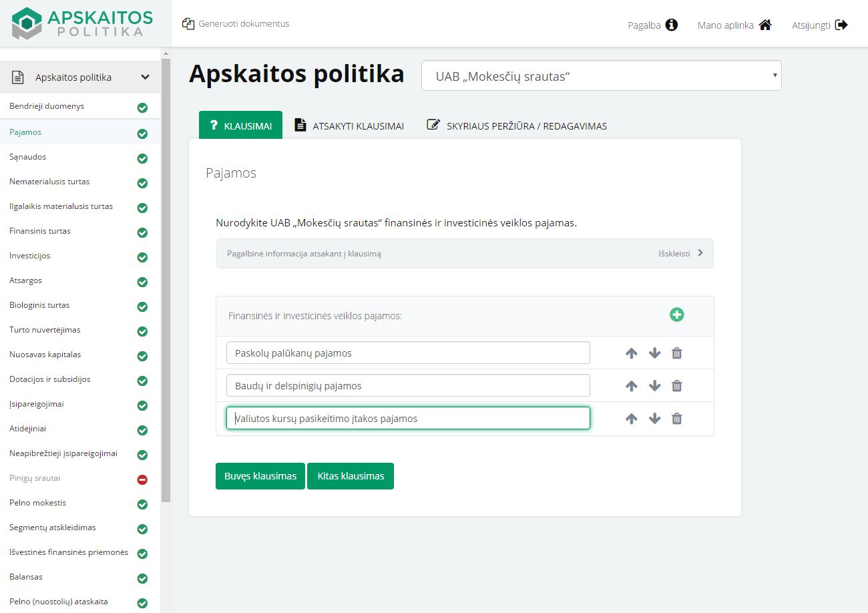Open Skyriaus peržiūra / redagavimas tab
The width and height of the screenshot is (868, 613).
click(x=517, y=126)
